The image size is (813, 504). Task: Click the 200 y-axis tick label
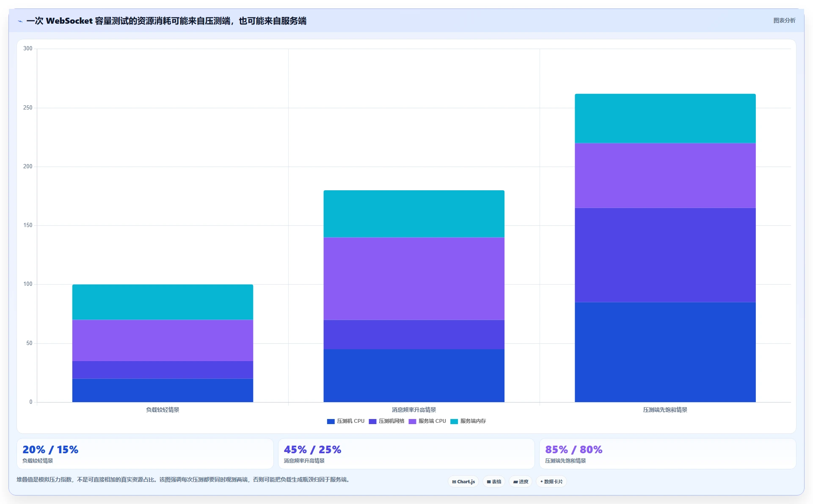coord(28,167)
